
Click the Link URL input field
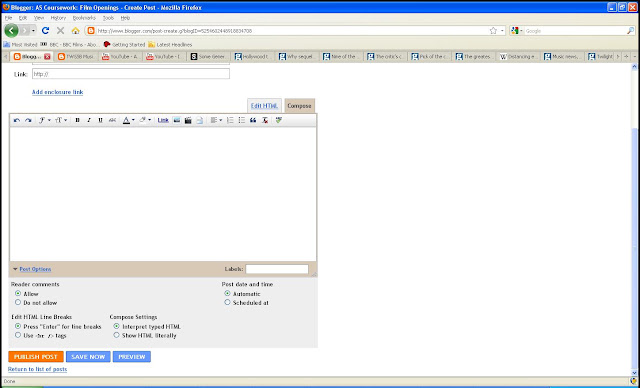click(131, 74)
